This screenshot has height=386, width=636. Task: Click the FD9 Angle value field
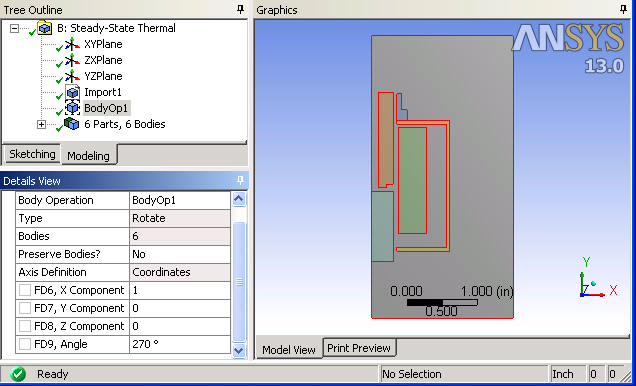[x=180, y=344]
